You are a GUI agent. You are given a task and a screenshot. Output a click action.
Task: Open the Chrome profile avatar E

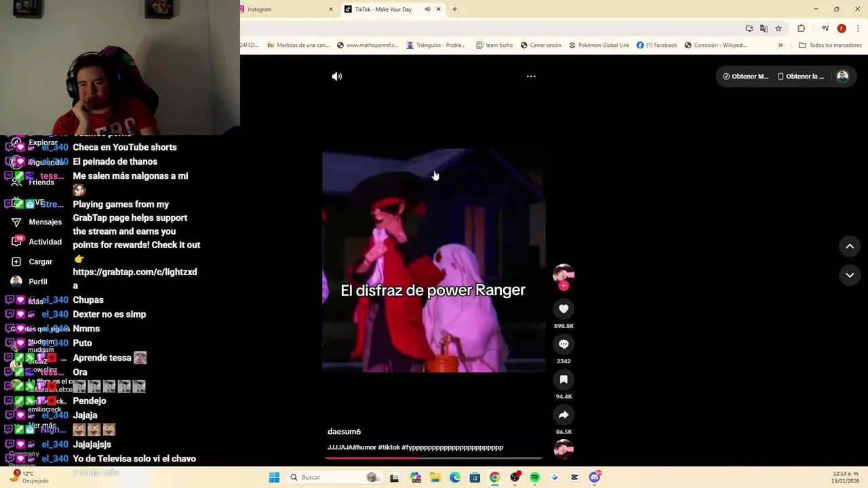(842, 28)
